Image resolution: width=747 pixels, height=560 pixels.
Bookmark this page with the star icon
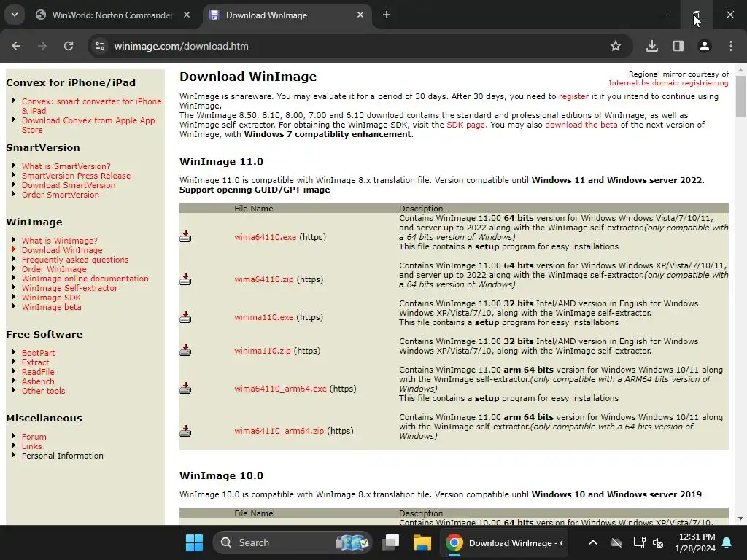point(616,46)
